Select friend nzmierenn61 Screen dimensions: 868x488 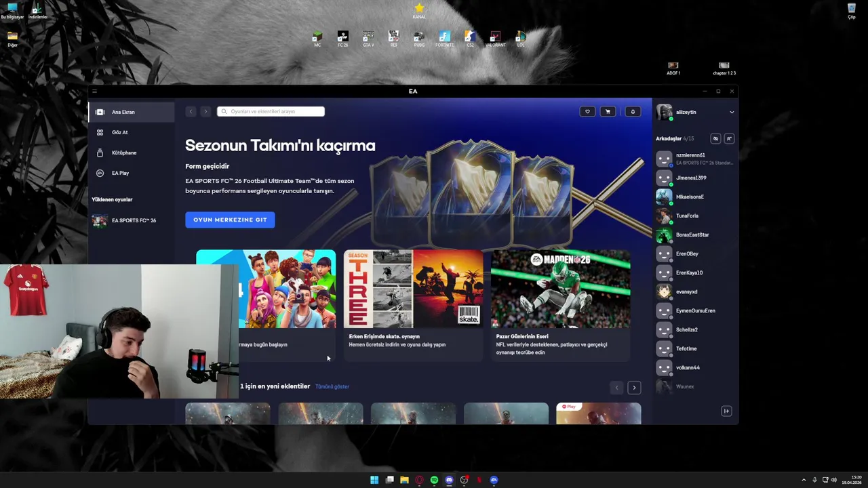[x=694, y=159]
